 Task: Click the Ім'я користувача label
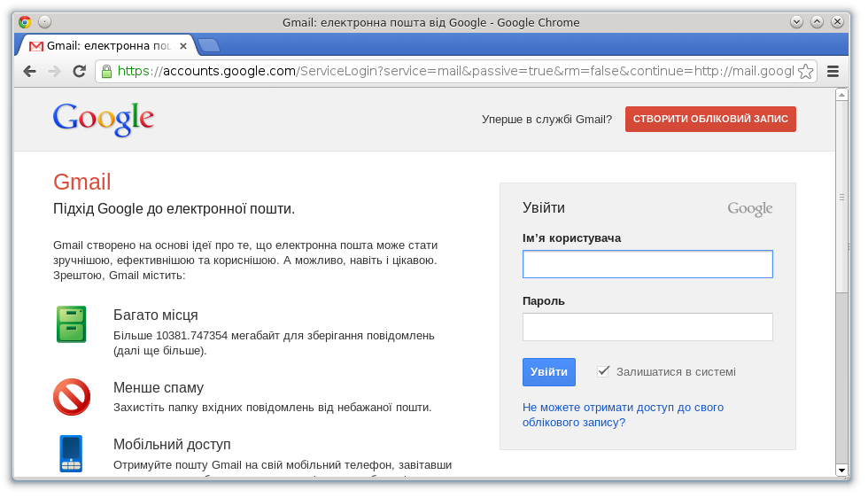tap(572, 238)
